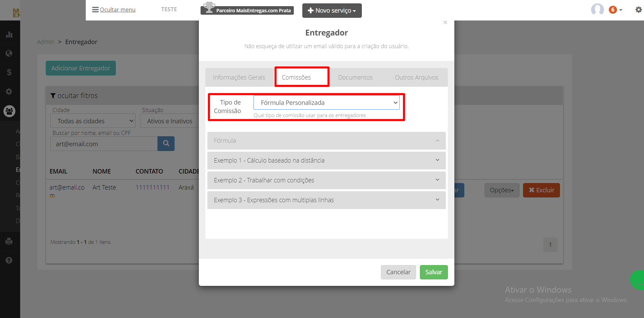Open the top-right gear settings icon
644x318 pixels.
pos(638,10)
